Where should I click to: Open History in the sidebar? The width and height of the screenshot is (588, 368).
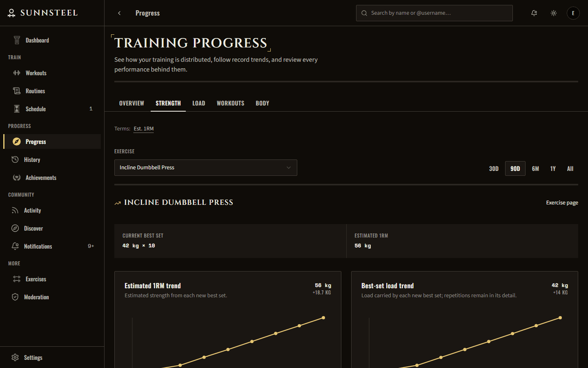(52, 159)
